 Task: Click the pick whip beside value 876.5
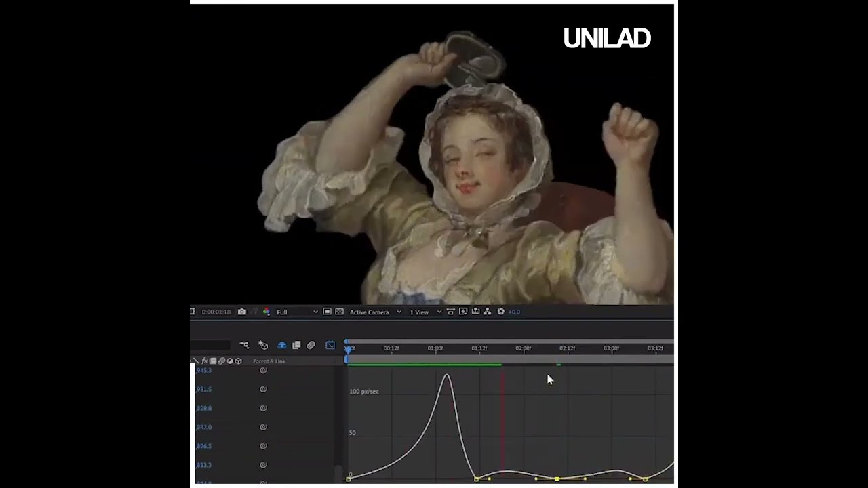[263, 446]
